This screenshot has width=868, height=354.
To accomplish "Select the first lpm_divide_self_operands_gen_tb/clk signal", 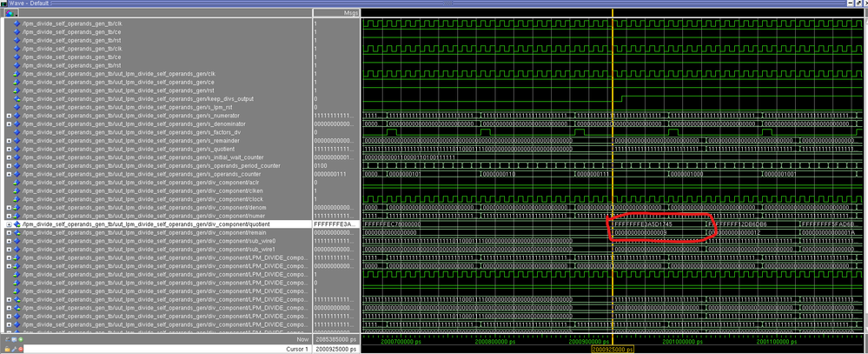I will tap(71, 24).
